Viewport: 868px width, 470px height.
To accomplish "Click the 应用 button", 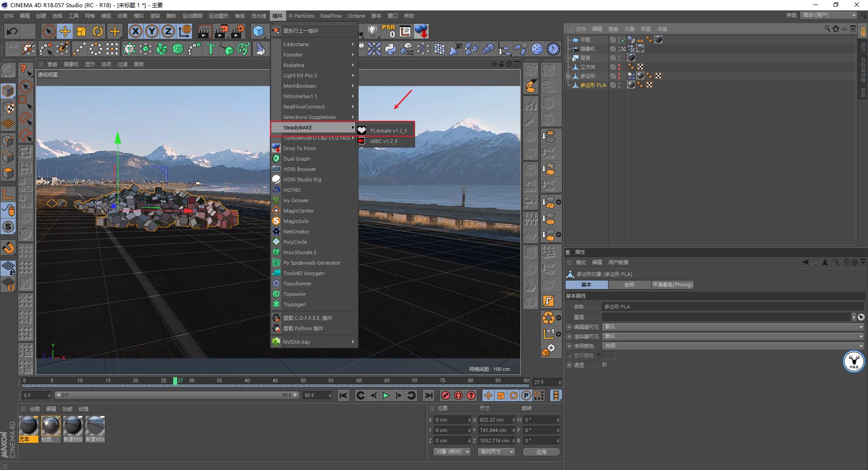I will pos(541,451).
